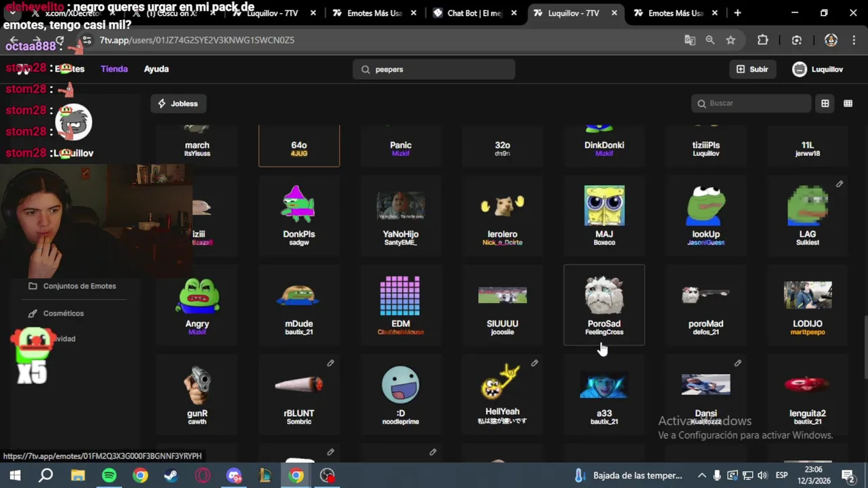Select the PoroSad emote
Image resolution: width=868 pixels, height=488 pixels.
pos(604,305)
